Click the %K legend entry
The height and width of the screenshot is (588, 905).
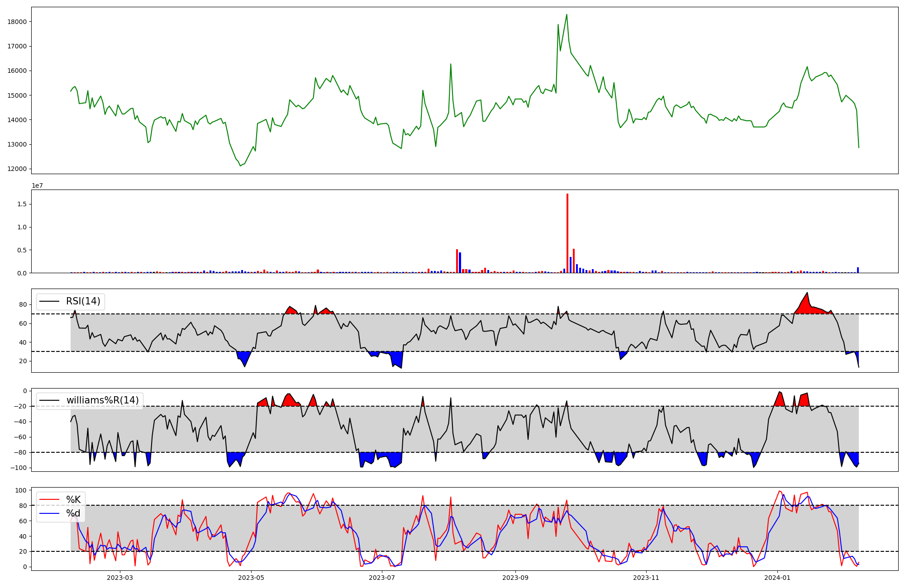pyautogui.click(x=73, y=500)
